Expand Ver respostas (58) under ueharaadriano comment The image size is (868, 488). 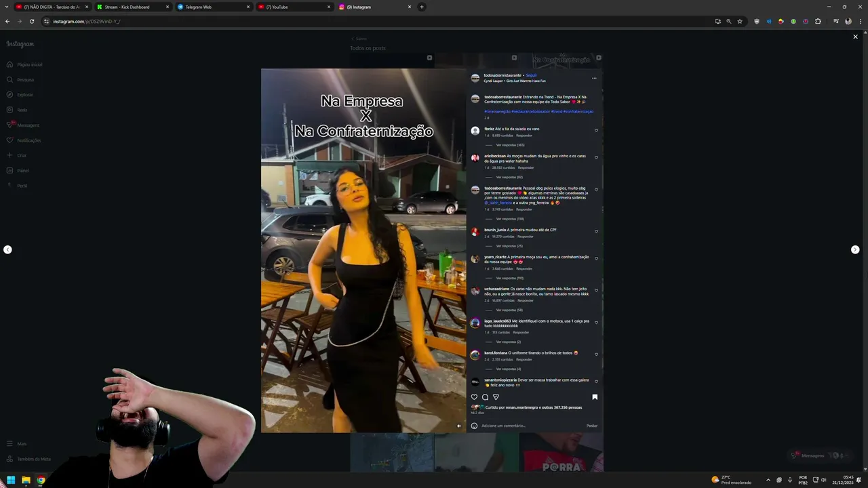point(509,310)
